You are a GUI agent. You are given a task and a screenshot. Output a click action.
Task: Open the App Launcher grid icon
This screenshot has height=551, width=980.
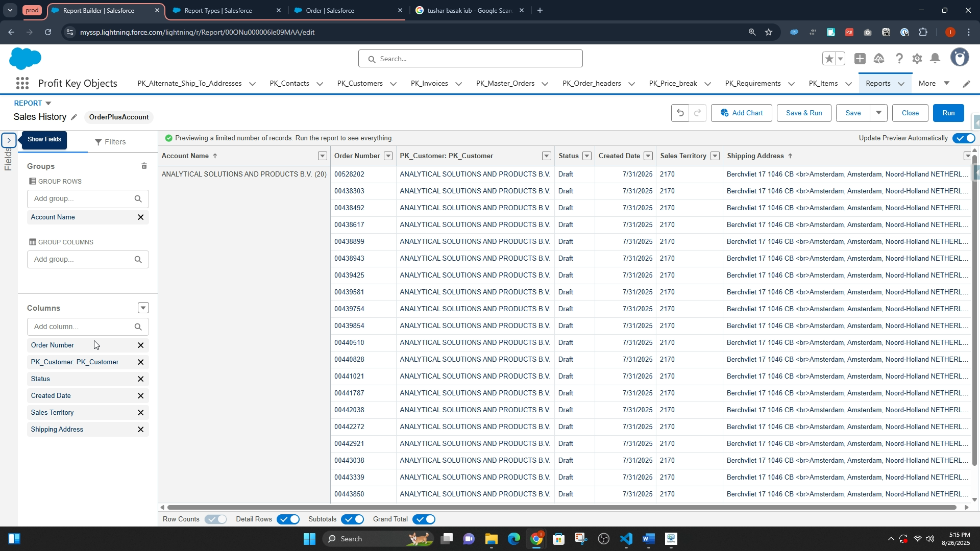pyautogui.click(x=22, y=83)
